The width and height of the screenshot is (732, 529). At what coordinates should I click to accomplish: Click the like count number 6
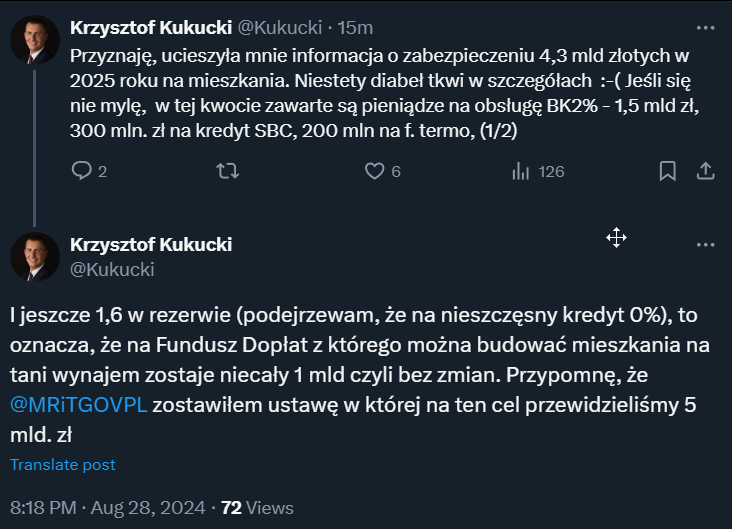coord(396,172)
